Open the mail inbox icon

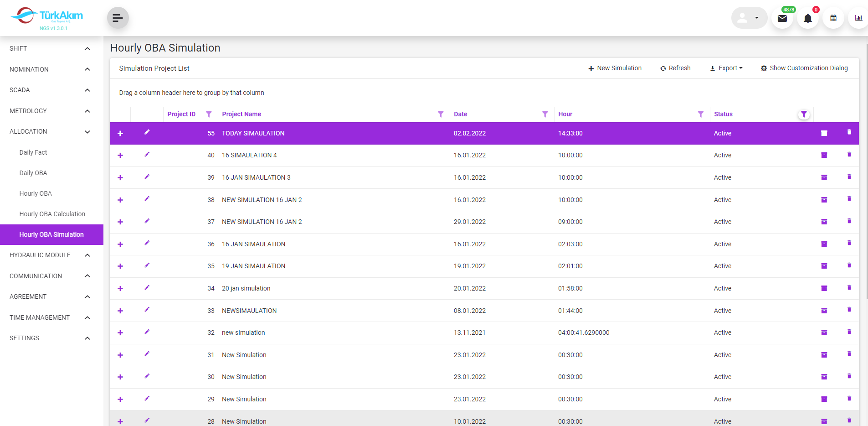782,18
